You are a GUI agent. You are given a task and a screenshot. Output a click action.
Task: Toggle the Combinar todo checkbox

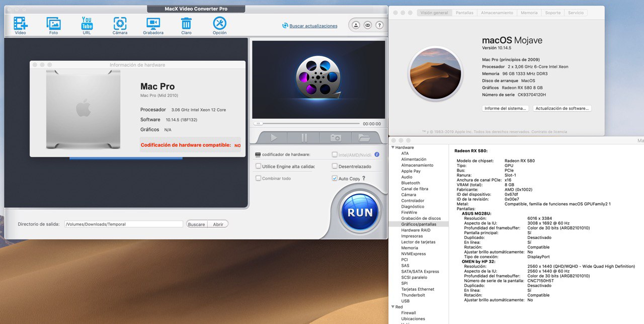point(258,178)
